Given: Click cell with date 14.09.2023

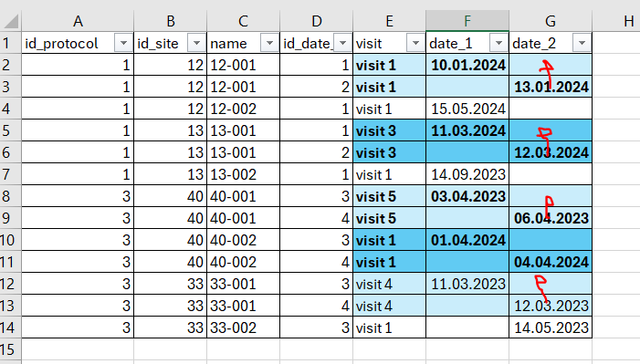Looking at the screenshot, I should 467,174.
